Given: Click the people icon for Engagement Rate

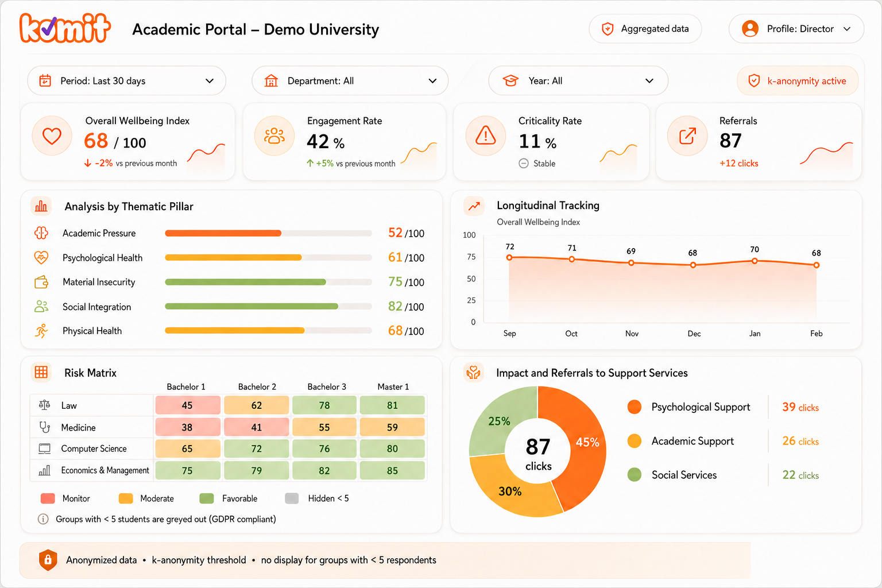Looking at the screenshot, I should point(274,136).
